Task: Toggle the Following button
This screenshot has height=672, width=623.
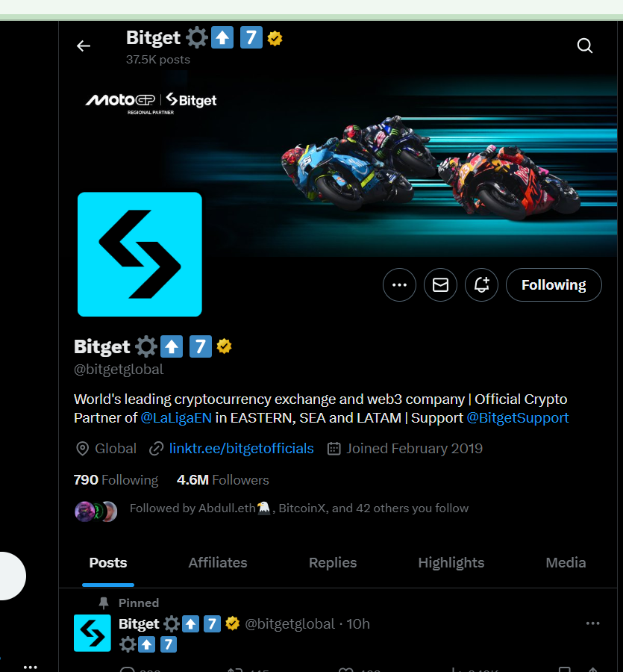Action: pos(554,285)
